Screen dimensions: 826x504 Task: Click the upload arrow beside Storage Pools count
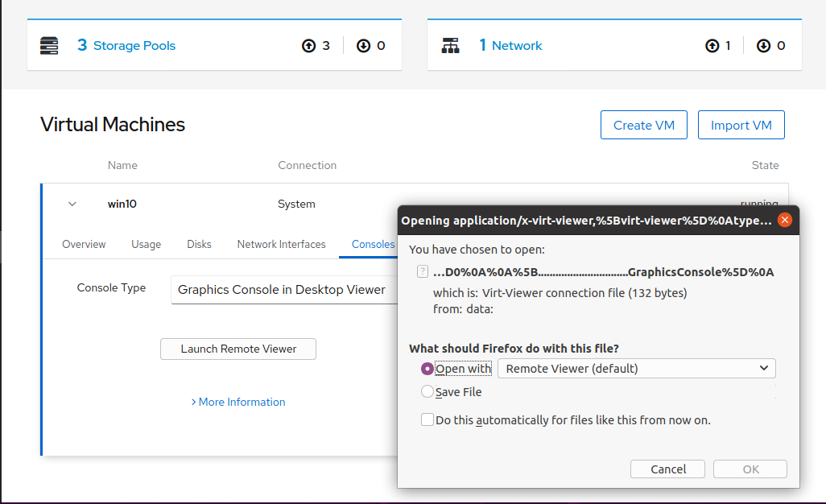(308, 46)
